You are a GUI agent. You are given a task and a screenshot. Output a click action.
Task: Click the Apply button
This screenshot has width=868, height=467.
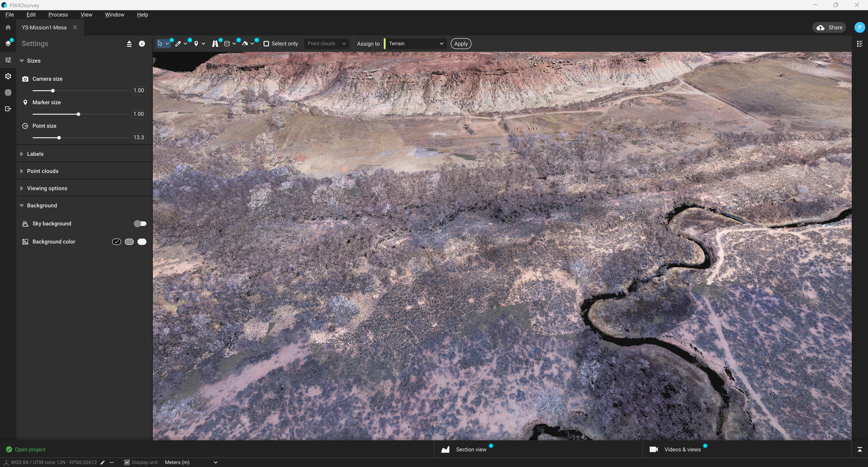pos(461,43)
